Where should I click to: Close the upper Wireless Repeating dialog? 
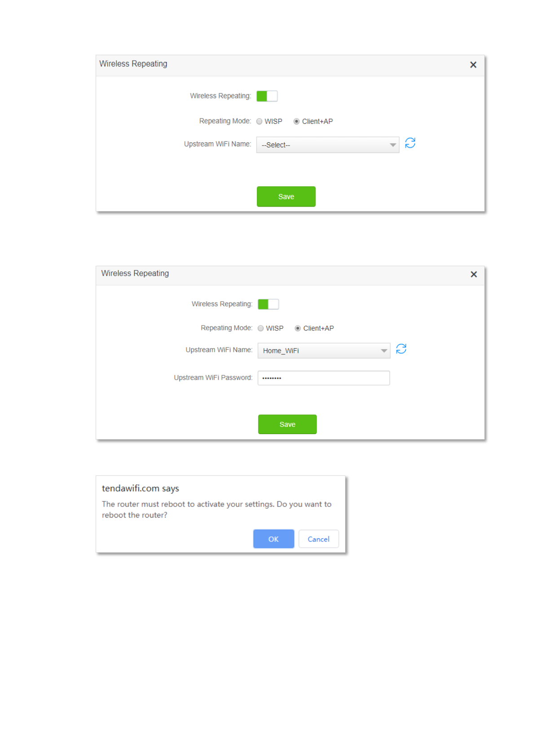473,65
